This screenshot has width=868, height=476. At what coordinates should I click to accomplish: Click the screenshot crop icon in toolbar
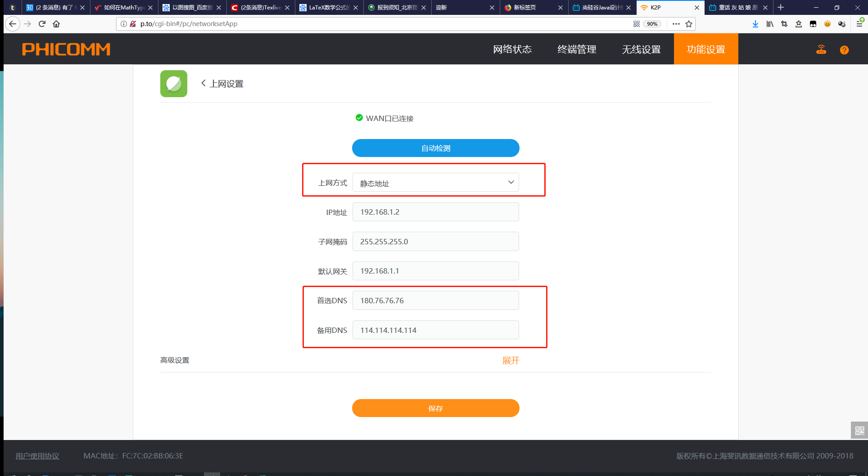(x=784, y=24)
